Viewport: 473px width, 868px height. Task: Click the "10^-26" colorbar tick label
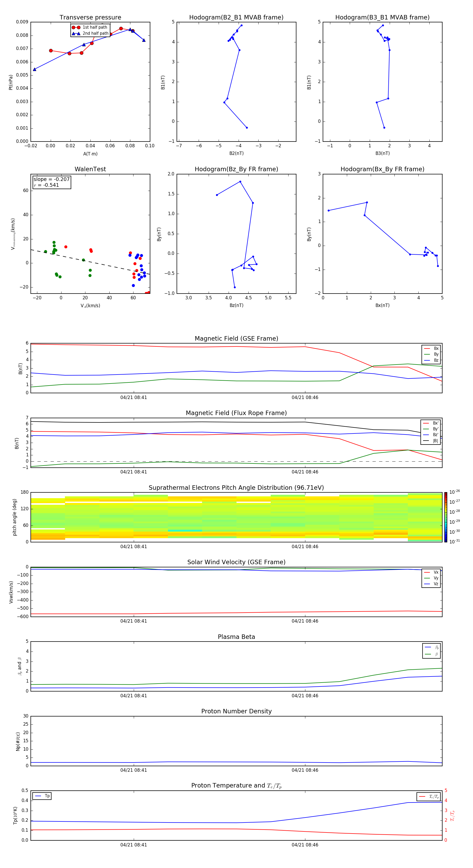point(455,492)
